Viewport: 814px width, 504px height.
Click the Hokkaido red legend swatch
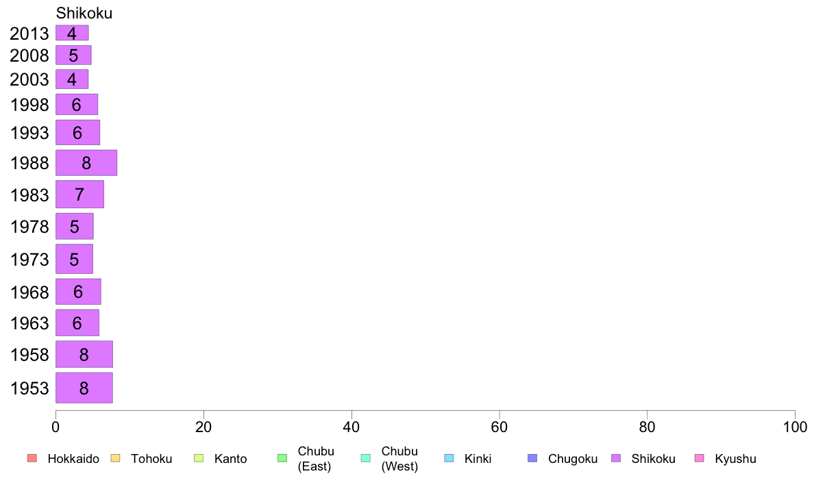32,458
